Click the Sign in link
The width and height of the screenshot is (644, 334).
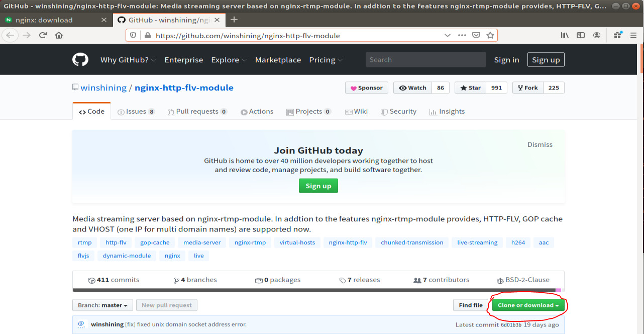[506, 60]
